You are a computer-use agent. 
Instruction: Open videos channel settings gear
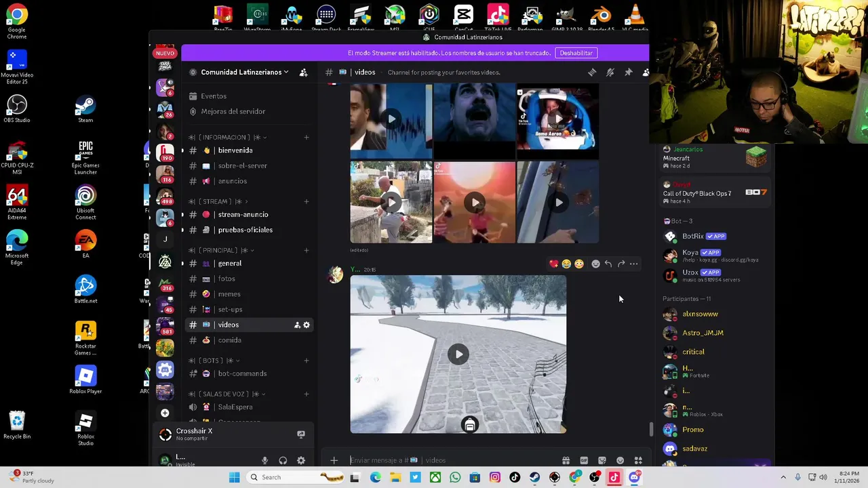pos(307,325)
